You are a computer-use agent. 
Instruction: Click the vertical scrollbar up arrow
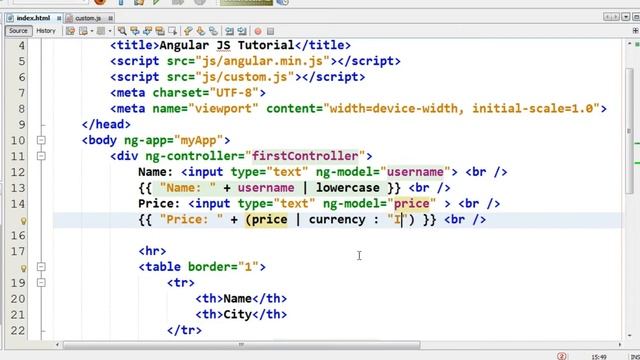(629, 43)
